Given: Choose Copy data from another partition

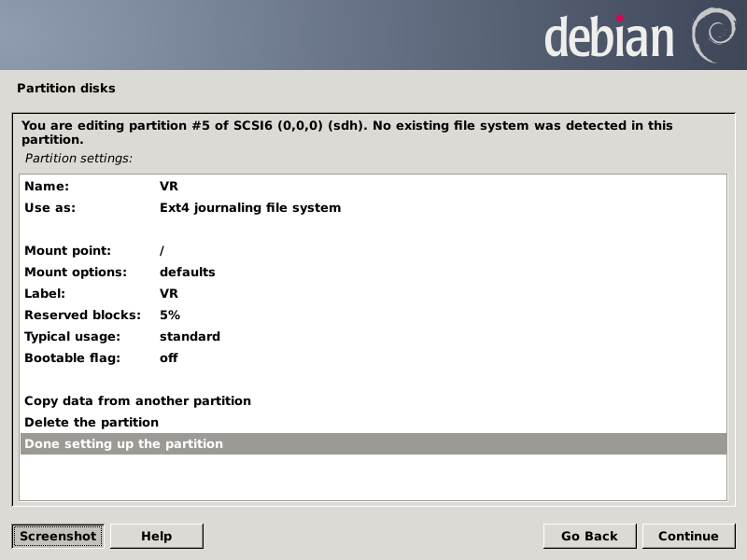Looking at the screenshot, I should point(137,400).
